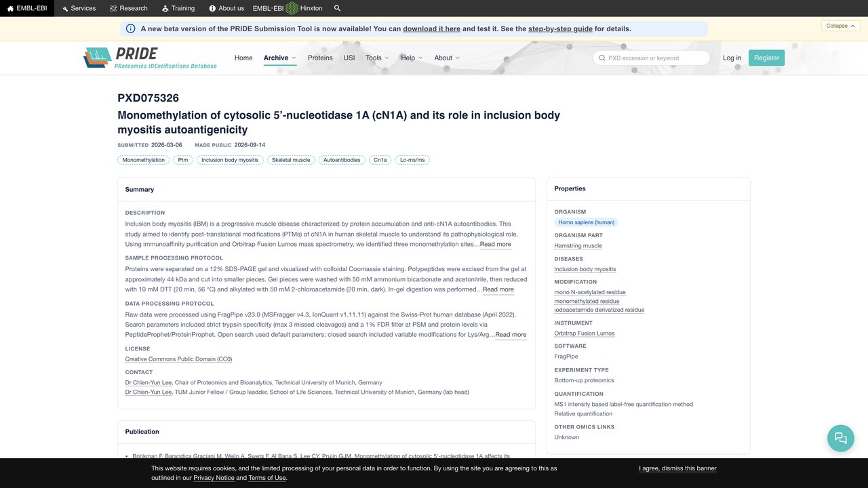Select the Monomethylation keyword tag

[144, 160]
